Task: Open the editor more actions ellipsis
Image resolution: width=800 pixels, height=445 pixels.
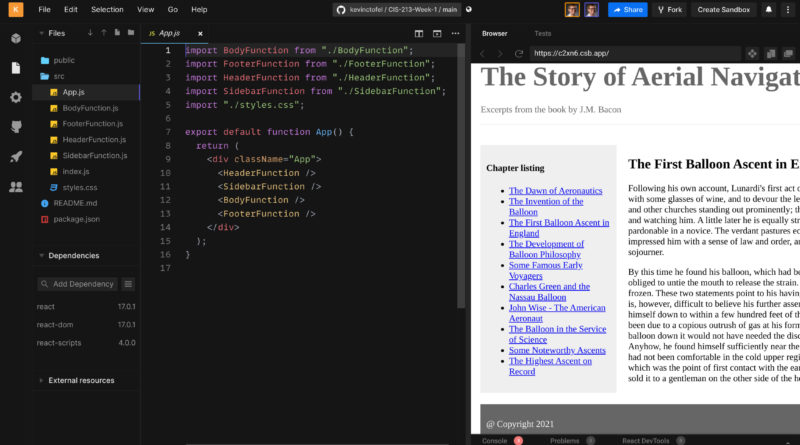Action: click(456, 34)
